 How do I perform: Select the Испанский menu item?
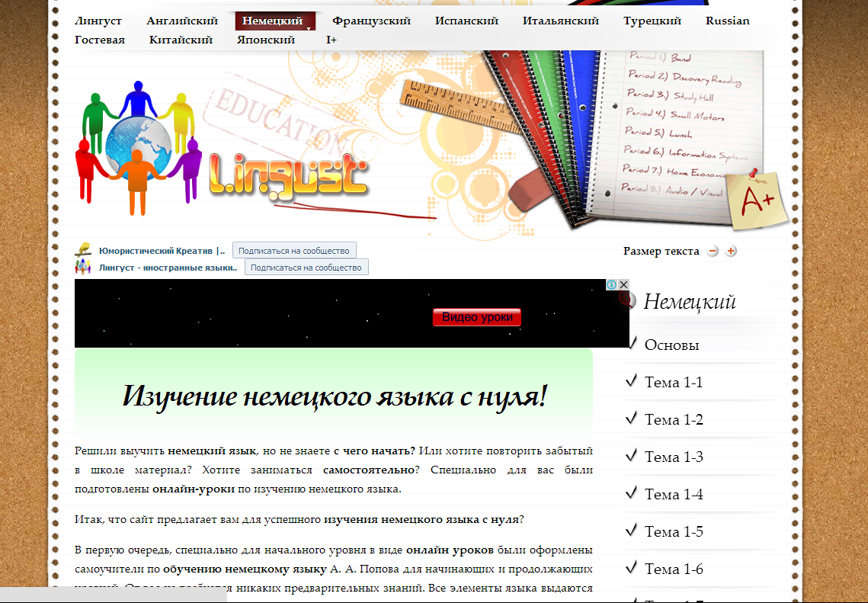(466, 21)
